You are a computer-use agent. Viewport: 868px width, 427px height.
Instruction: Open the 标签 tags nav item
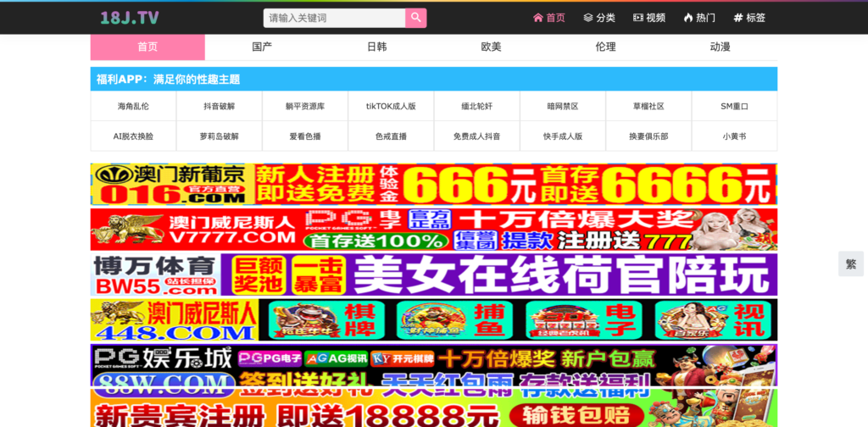pos(749,18)
